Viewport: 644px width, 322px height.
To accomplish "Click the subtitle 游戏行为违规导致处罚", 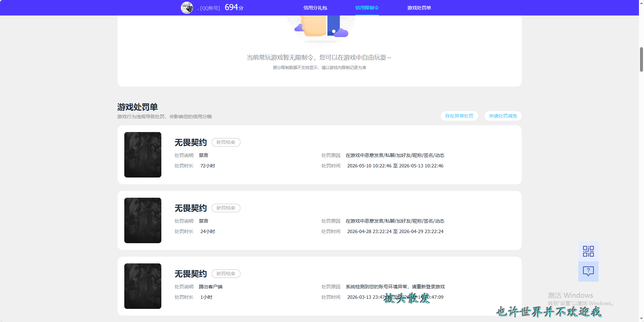I will click(164, 117).
